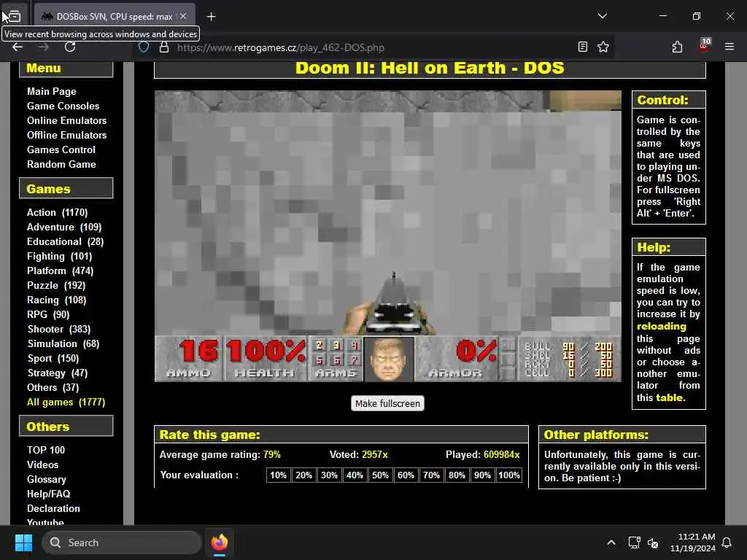
Task: Launch a Random Game
Action: coord(61,164)
